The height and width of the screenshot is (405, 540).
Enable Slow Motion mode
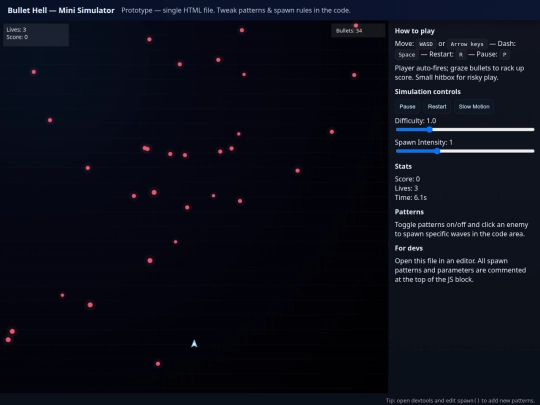[474, 106]
